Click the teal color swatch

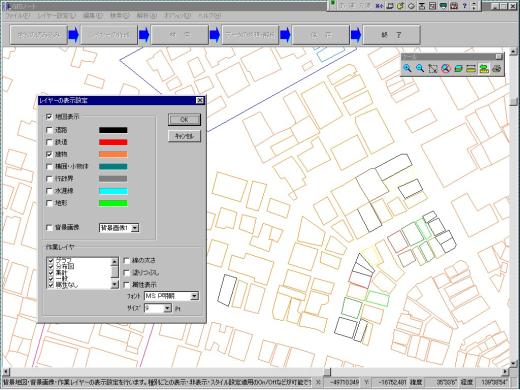tap(113, 167)
